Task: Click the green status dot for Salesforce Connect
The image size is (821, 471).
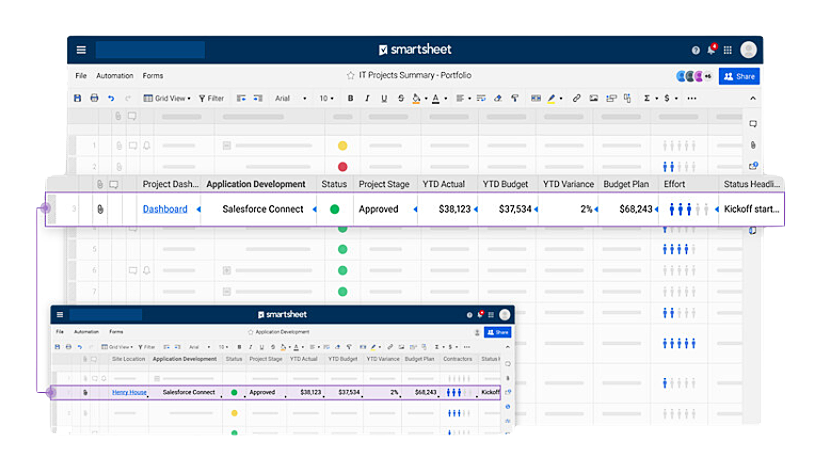Action: pos(334,209)
